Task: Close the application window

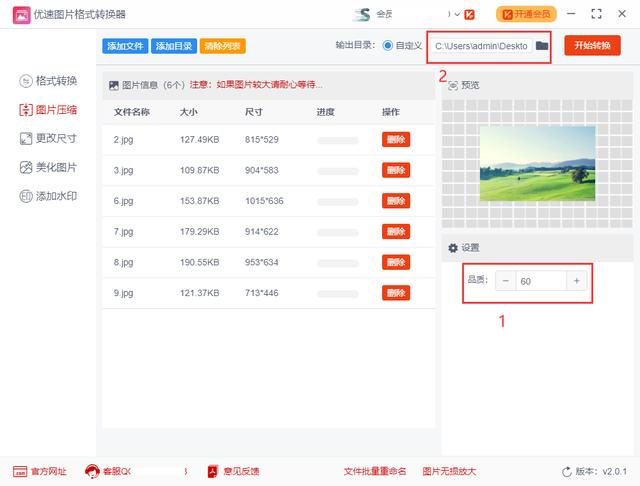Action: [622, 14]
